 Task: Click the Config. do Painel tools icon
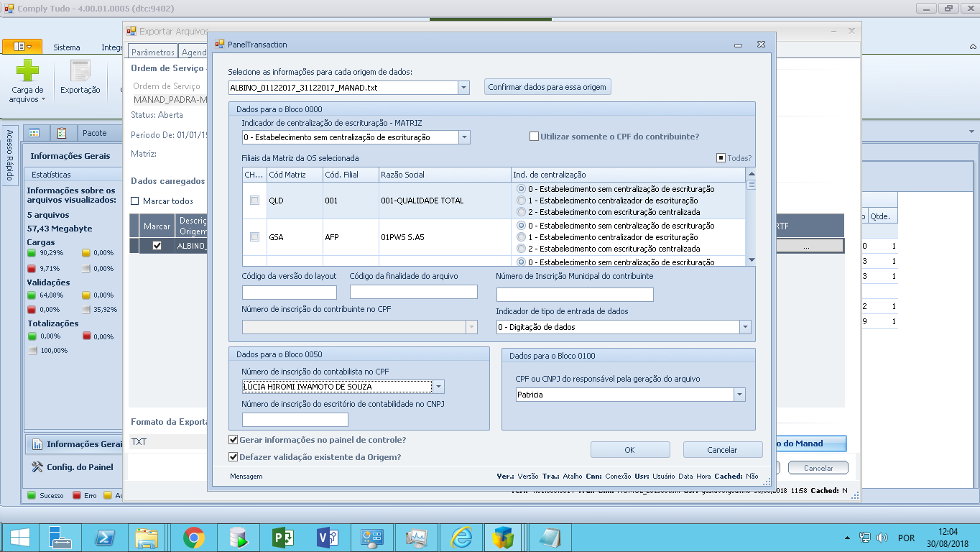(37, 467)
